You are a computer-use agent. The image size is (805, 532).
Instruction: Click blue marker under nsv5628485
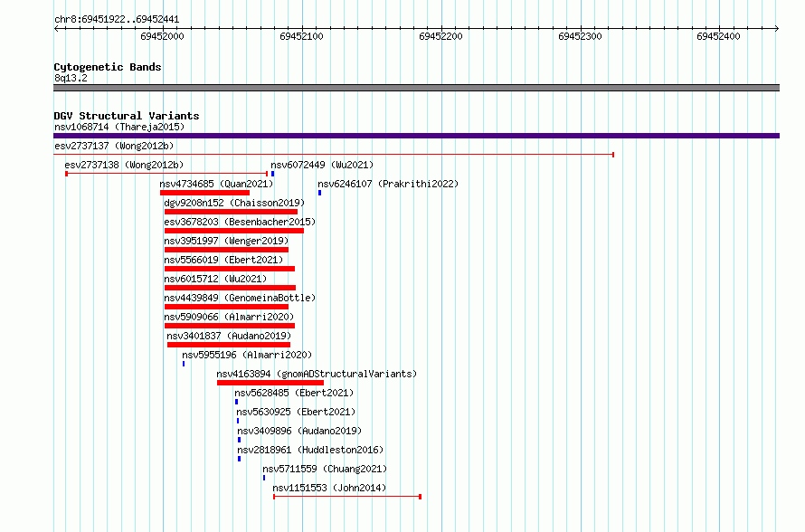point(236,402)
